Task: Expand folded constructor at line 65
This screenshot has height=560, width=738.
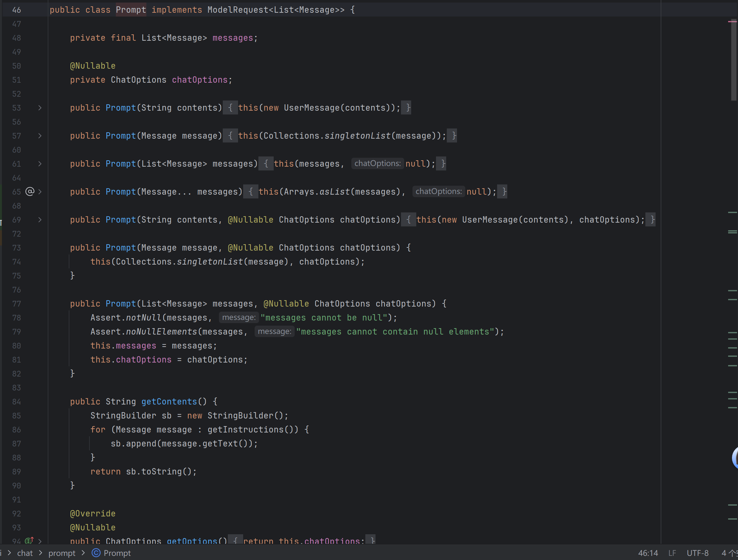Action: coord(40,192)
